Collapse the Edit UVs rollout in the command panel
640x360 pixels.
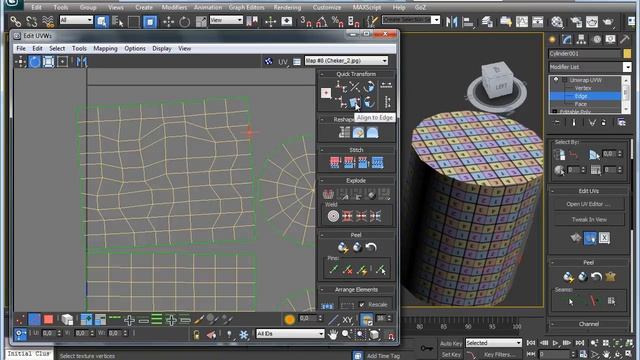588,191
